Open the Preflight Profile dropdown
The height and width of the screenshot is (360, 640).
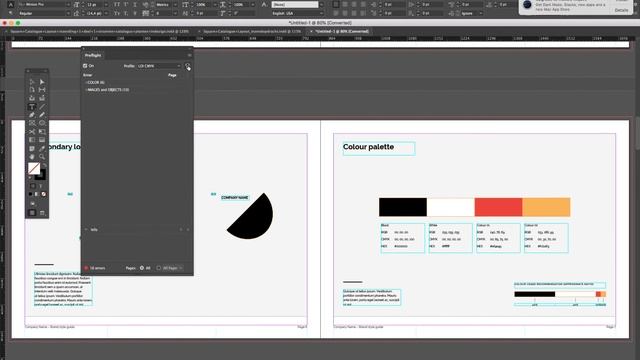click(x=159, y=66)
